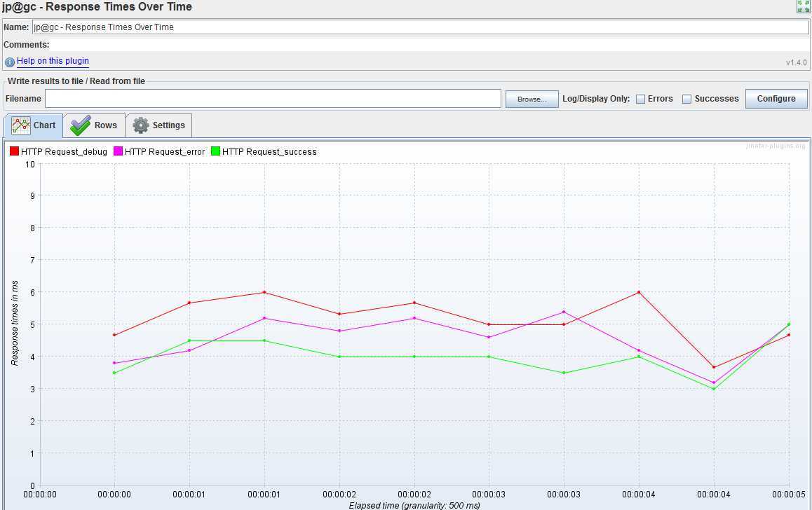Click the v1.4.0 version text
The image size is (812, 510).
[x=797, y=62]
